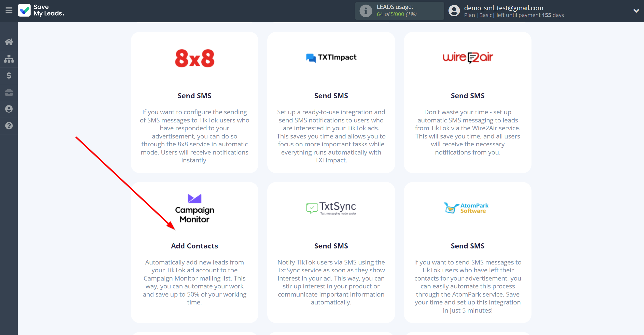
Task: Open the profile user icon in sidebar
Action: coord(9,109)
